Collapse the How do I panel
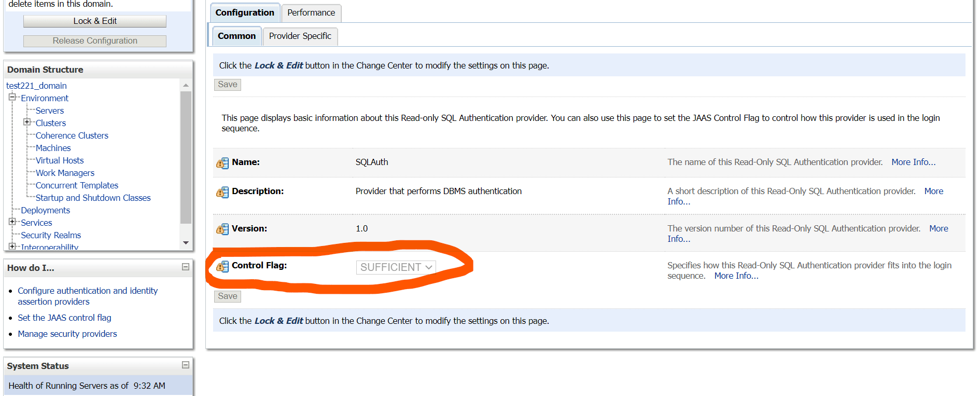Screen dimensions: 980x396 186,267
